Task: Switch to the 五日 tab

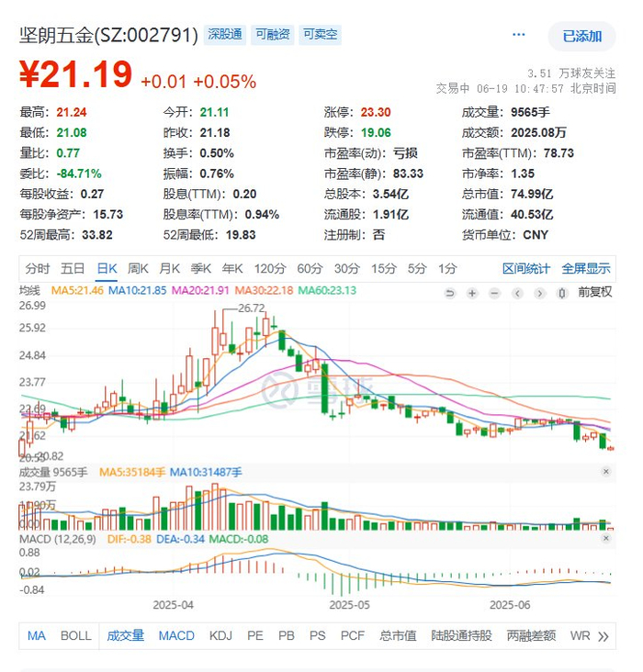Action: 73,269
